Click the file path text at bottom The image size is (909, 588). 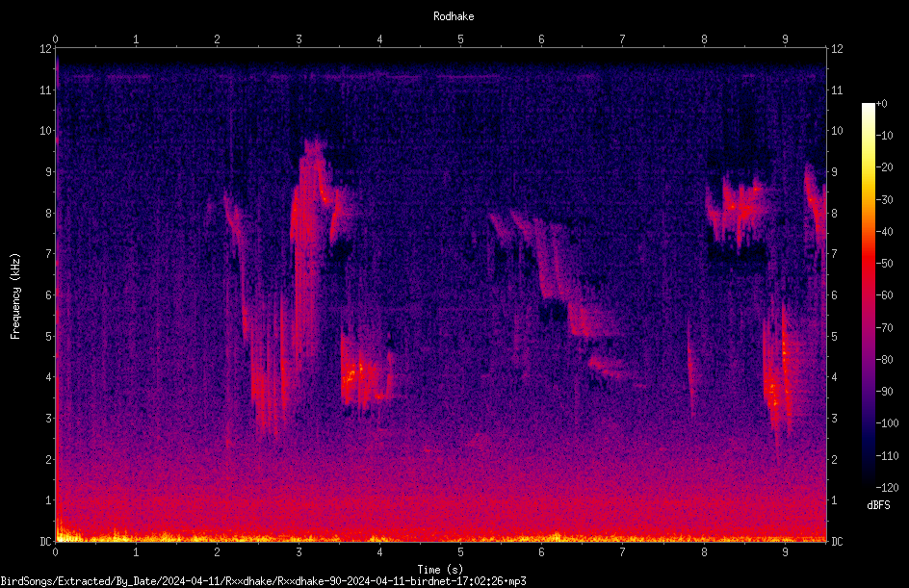pyautogui.click(x=263, y=581)
